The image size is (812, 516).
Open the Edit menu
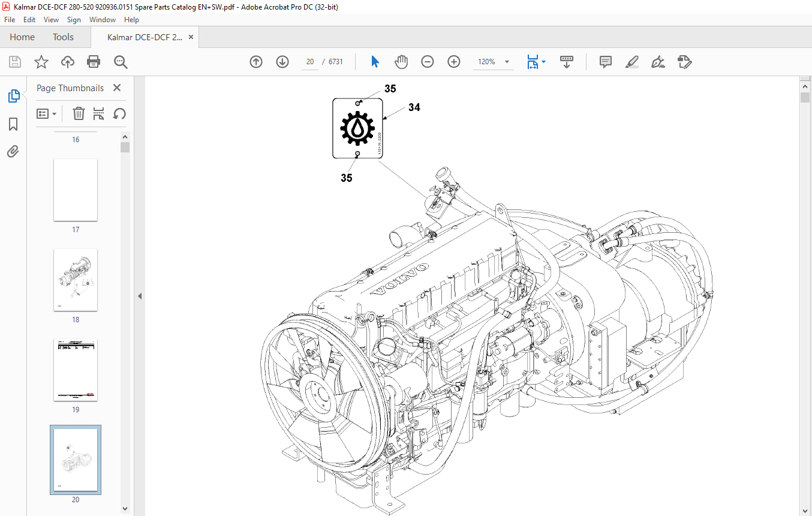click(29, 20)
